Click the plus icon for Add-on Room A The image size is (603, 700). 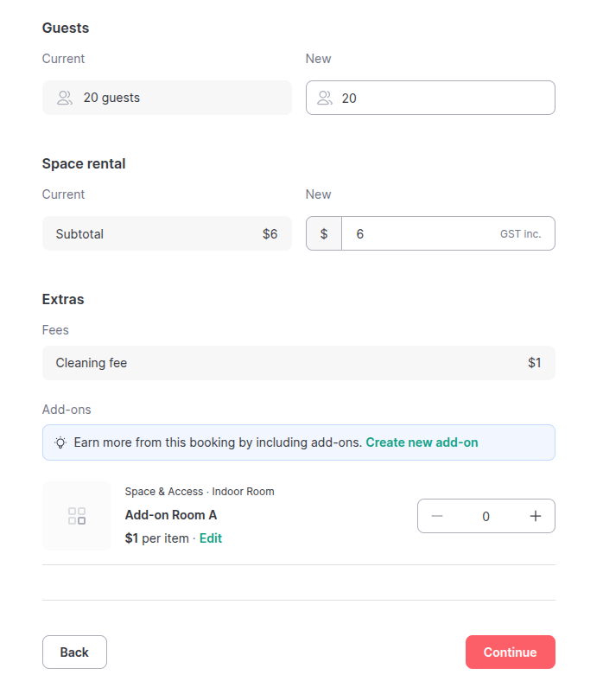pos(535,516)
